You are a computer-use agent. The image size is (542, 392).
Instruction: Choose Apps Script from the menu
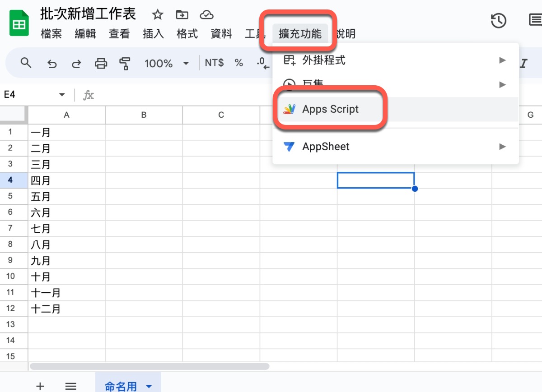[x=396, y=109]
